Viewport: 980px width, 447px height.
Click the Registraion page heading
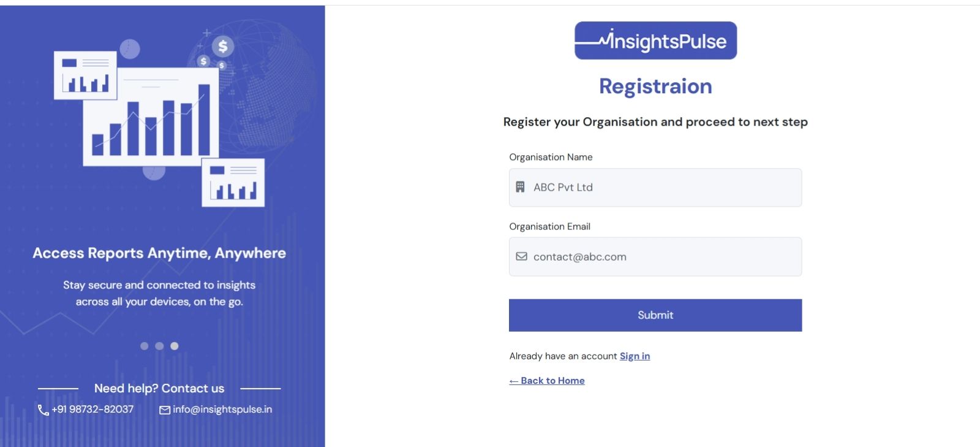click(655, 86)
